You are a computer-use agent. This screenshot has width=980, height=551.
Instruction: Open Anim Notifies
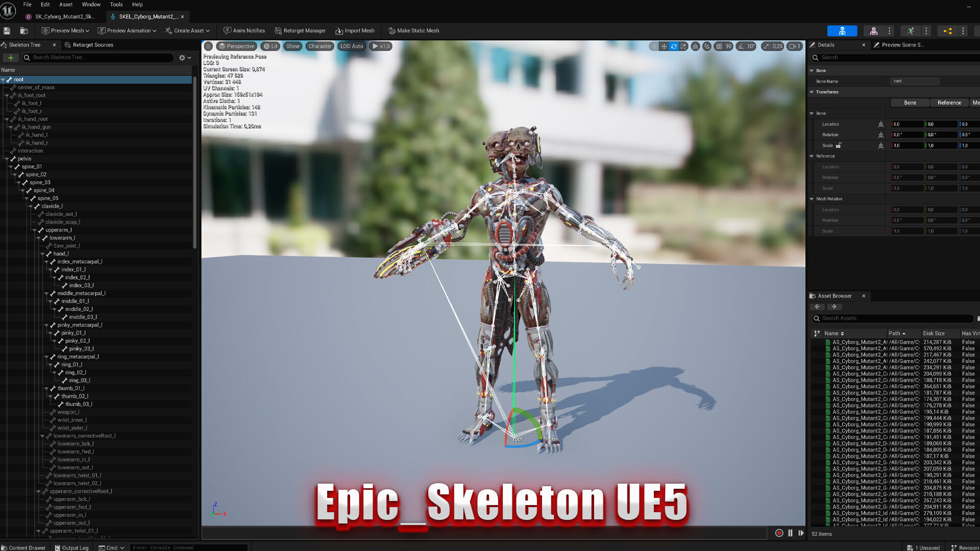(x=244, y=31)
